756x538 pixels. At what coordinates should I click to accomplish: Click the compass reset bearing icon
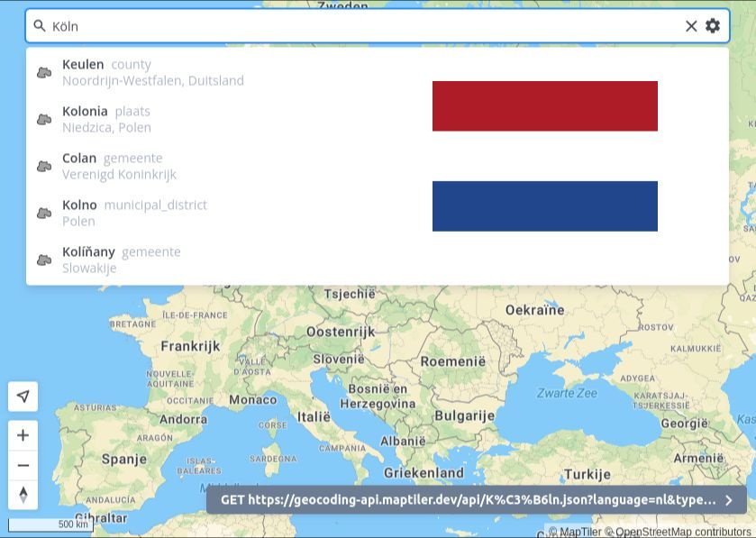point(23,495)
